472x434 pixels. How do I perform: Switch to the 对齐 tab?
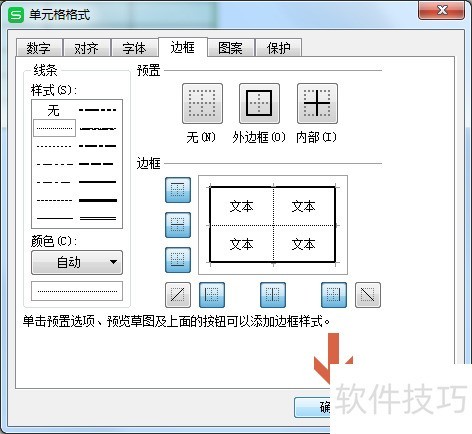pos(87,48)
